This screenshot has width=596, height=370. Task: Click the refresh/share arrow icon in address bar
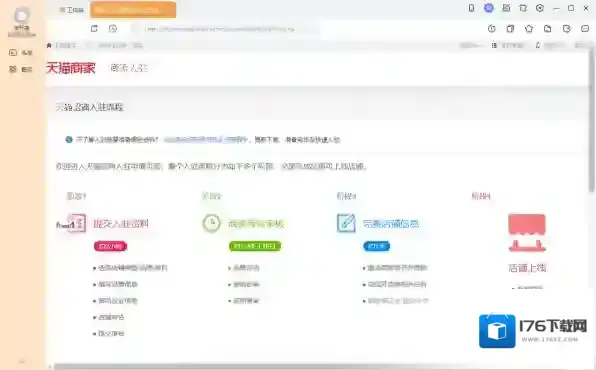pyautogui.click(x=94, y=29)
